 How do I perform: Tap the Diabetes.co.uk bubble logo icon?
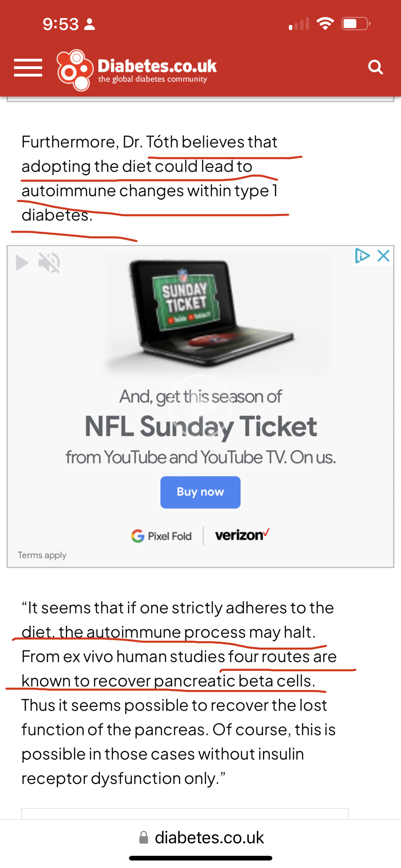point(75,70)
